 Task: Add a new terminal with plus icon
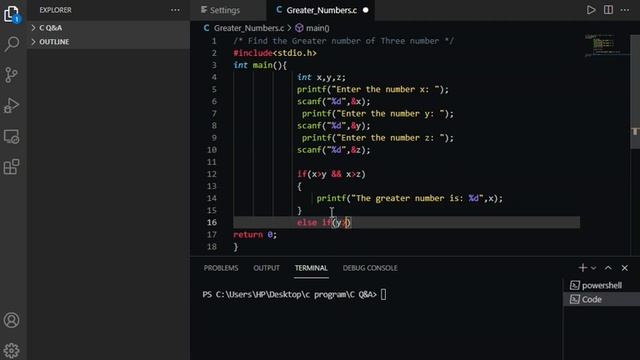[x=582, y=268]
